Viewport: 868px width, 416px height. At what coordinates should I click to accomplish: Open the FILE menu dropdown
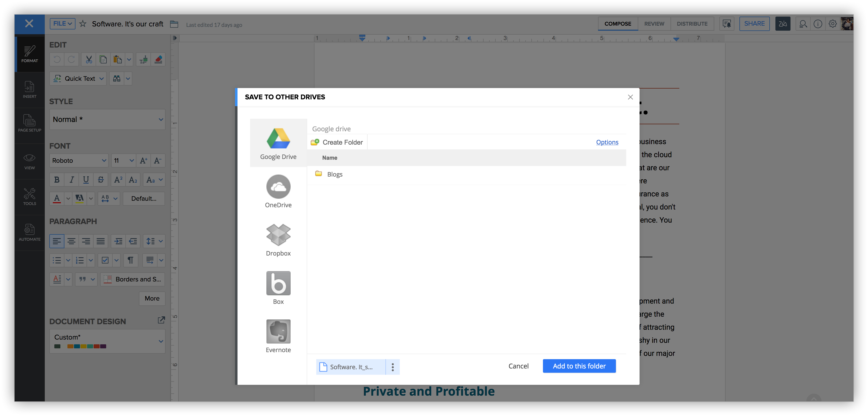click(x=62, y=24)
